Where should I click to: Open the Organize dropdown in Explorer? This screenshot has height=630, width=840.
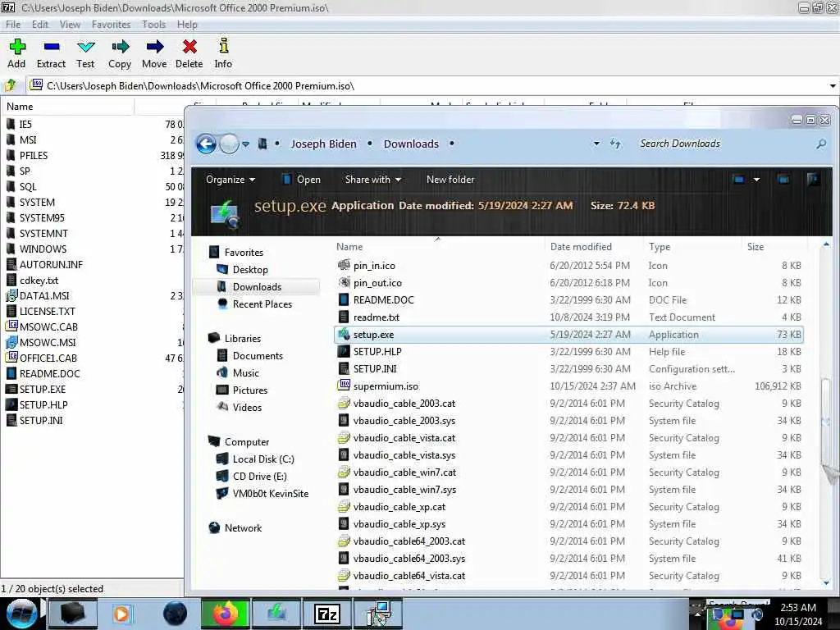(231, 180)
